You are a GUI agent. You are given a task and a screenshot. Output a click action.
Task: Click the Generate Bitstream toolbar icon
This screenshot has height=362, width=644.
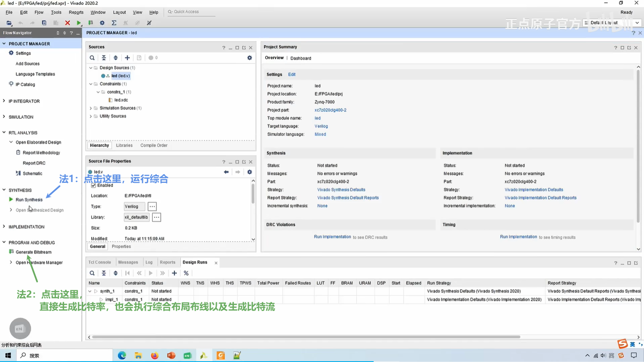click(91, 23)
